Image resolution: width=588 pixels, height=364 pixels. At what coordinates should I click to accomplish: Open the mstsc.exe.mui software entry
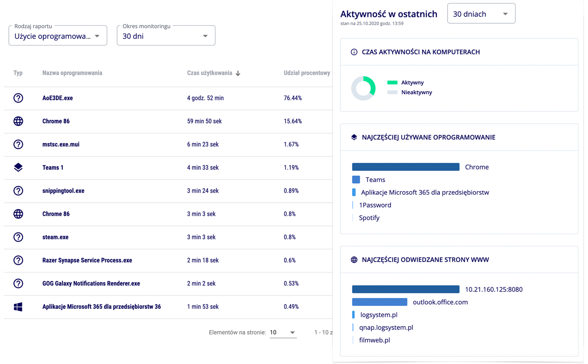point(61,144)
